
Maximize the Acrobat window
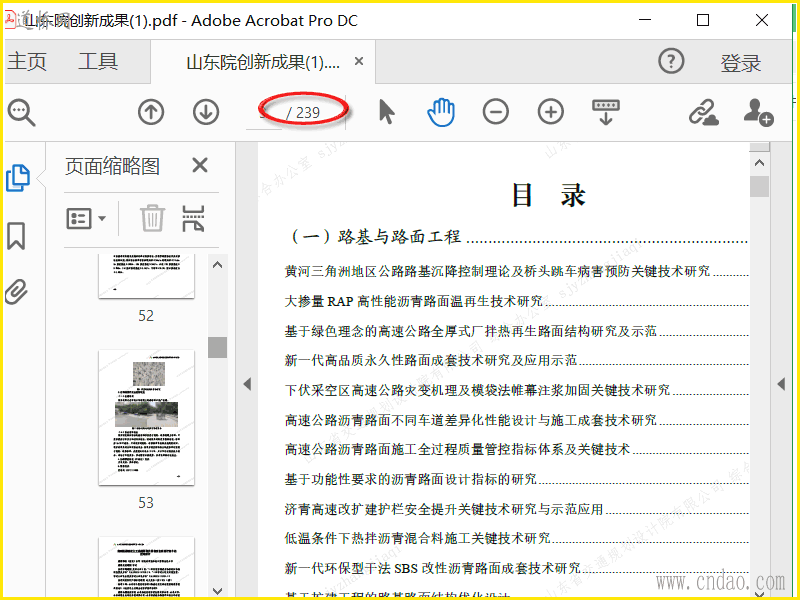tap(703, 20)
